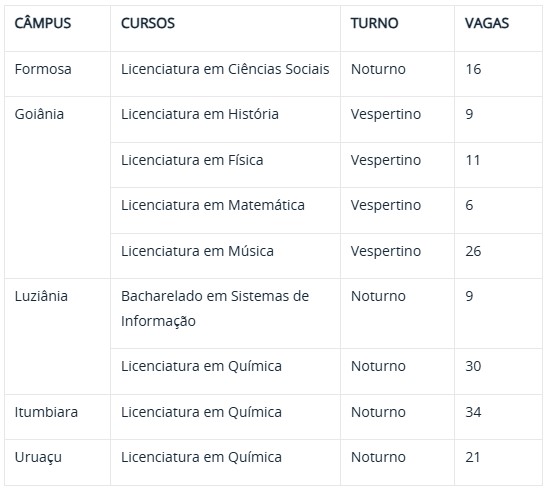Viewport: 548px width, 491px height.
Task: Select the Uruaçu campus cell
Action: click(38, 457)
